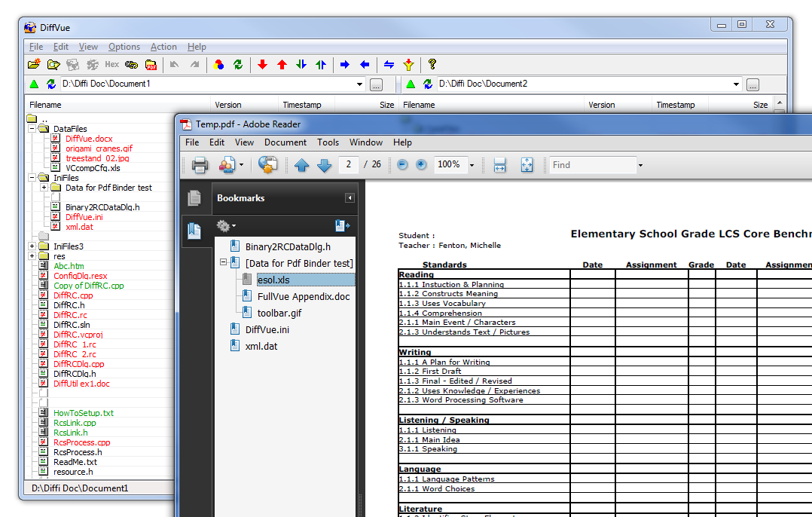Go to next page with blue down arrow
Image resolution: width=812 pixels, height=517 pixels.
pos(324,165)
